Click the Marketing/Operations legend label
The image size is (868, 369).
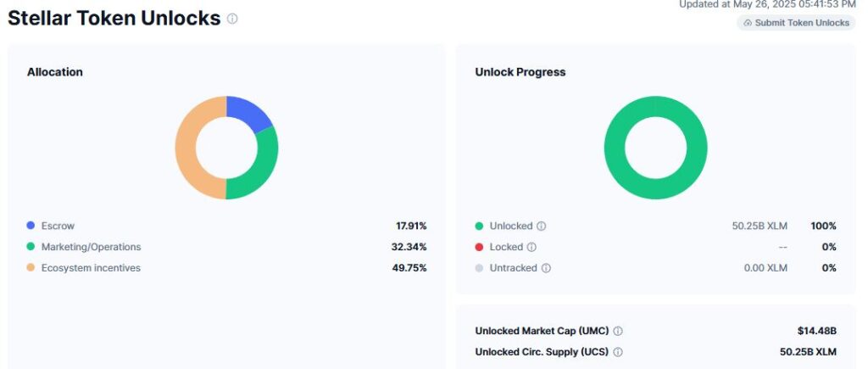tap(91, 247)
